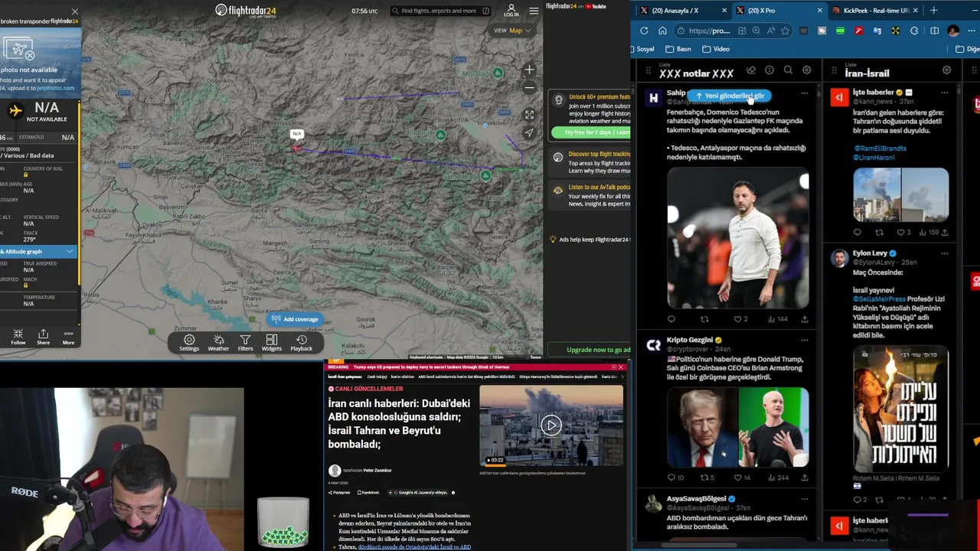Screen dimensions: 980x551
Task: Open Eylon Levy profile name
Action: 870,253
